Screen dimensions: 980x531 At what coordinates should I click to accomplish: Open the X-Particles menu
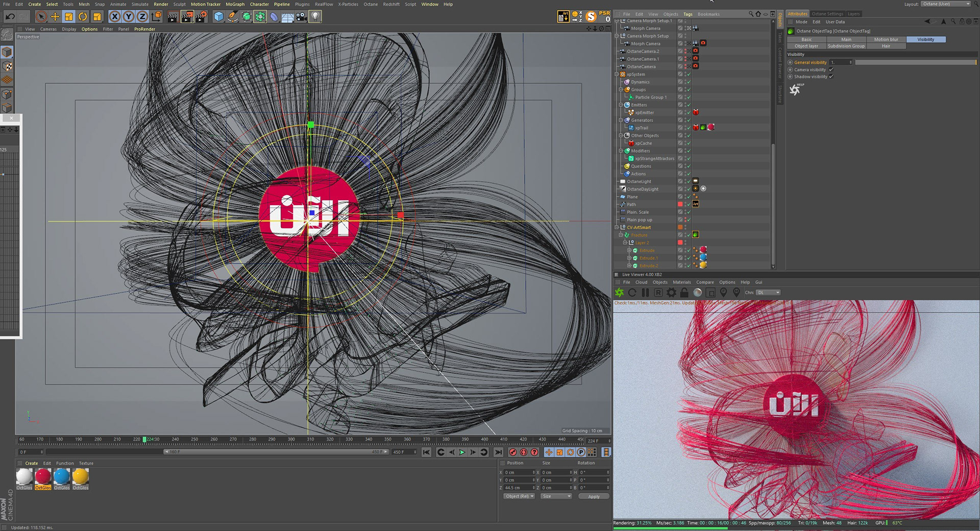point(348,4)
